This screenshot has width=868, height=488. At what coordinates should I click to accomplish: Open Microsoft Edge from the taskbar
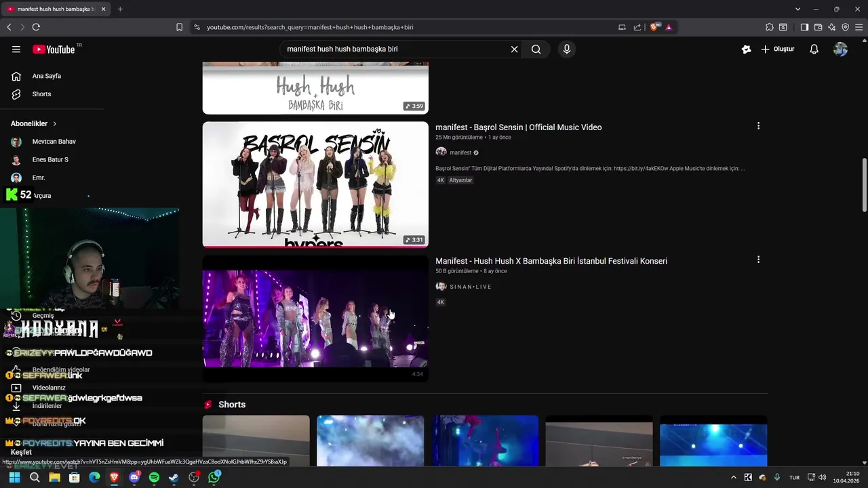(94, 477)
